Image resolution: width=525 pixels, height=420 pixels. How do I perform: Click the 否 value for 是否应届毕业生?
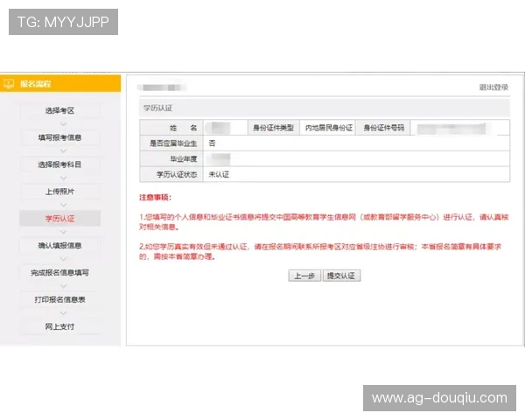[212, 143]
